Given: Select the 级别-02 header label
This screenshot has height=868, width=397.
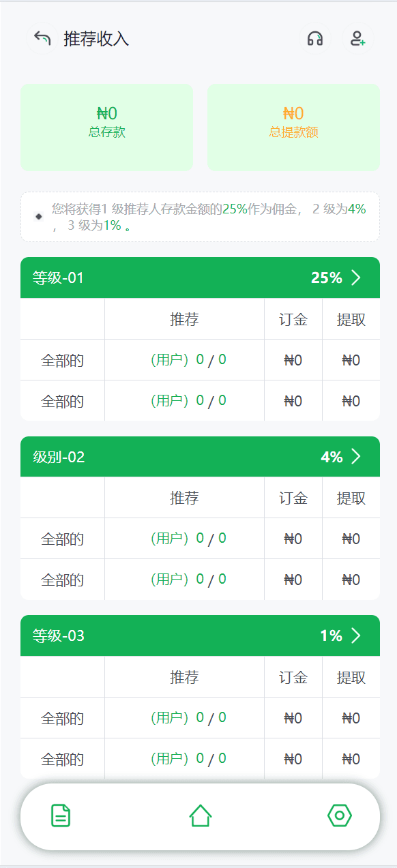Looking at the screenshot, I should point(59,458).
